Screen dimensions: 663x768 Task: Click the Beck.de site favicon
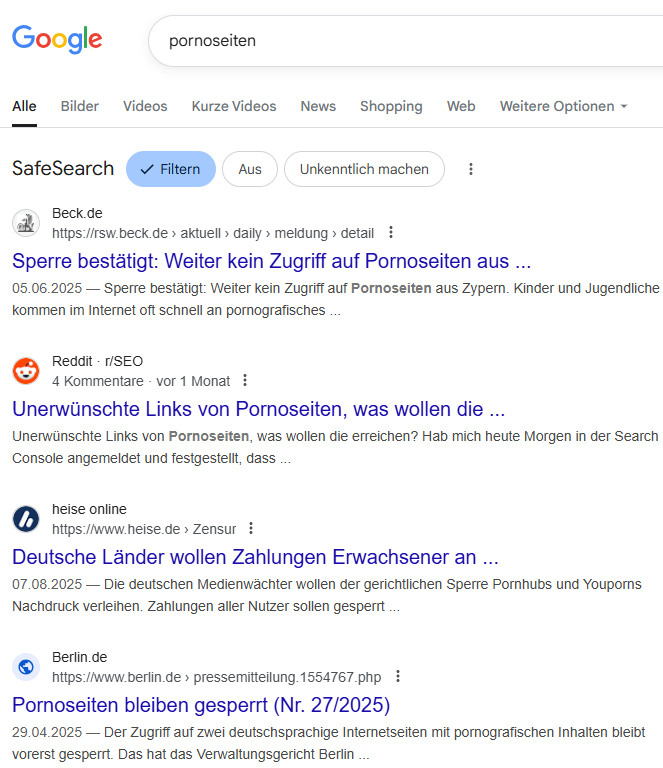[x=26, y=223]
